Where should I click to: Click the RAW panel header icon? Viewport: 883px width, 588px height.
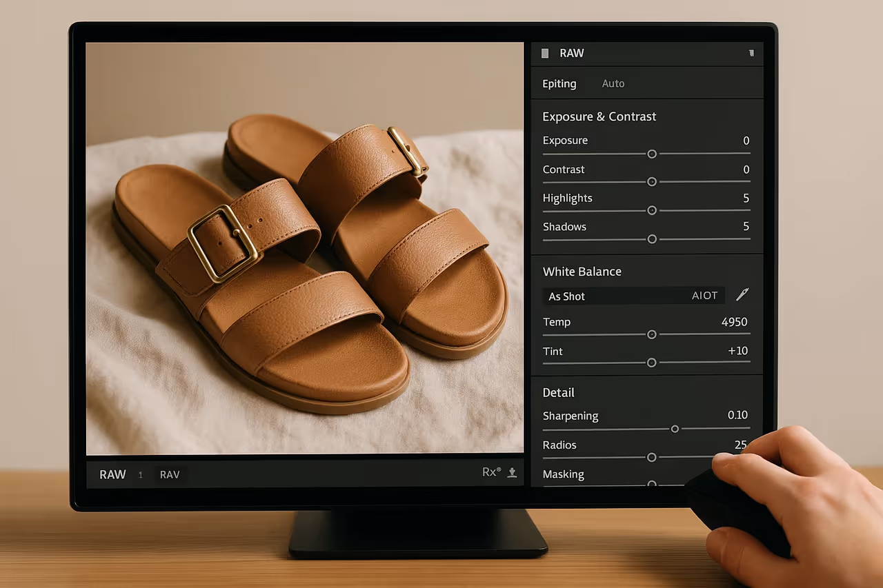(x=545, y=53)
